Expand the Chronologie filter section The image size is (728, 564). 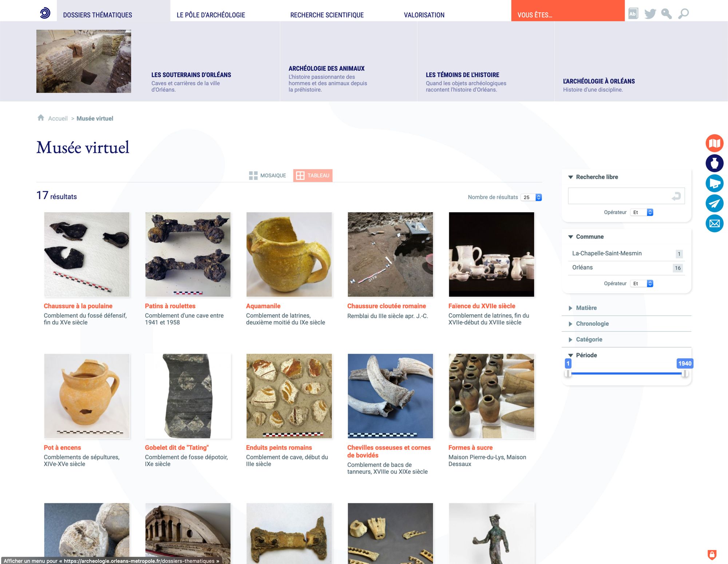tap(592, 323)
